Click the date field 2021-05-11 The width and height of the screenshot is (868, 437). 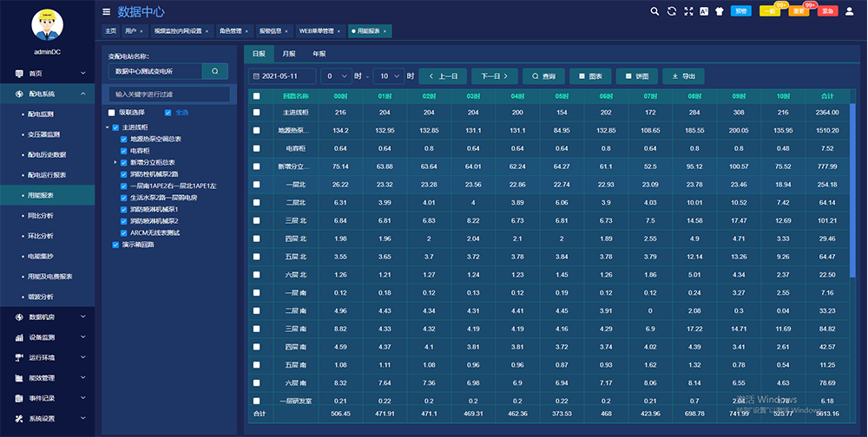coord(283,75)
